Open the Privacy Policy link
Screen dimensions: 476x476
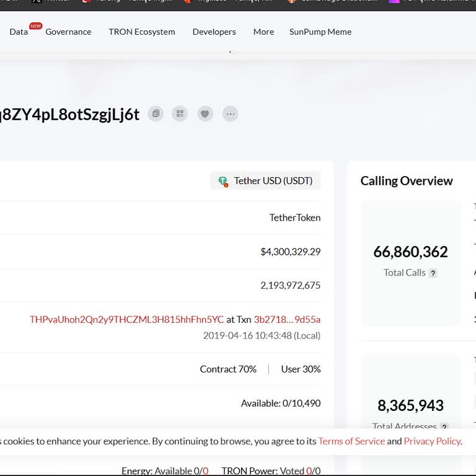[432, 441]
